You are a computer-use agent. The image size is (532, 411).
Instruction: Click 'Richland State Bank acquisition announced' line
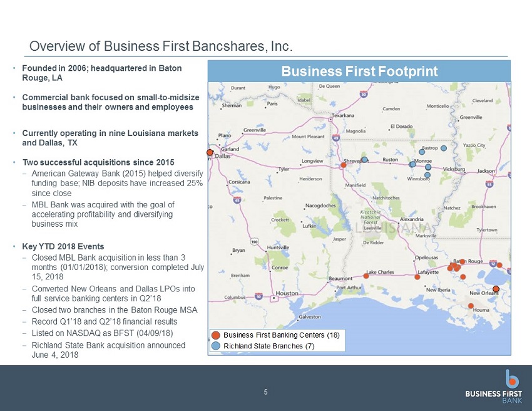point(108,350)
